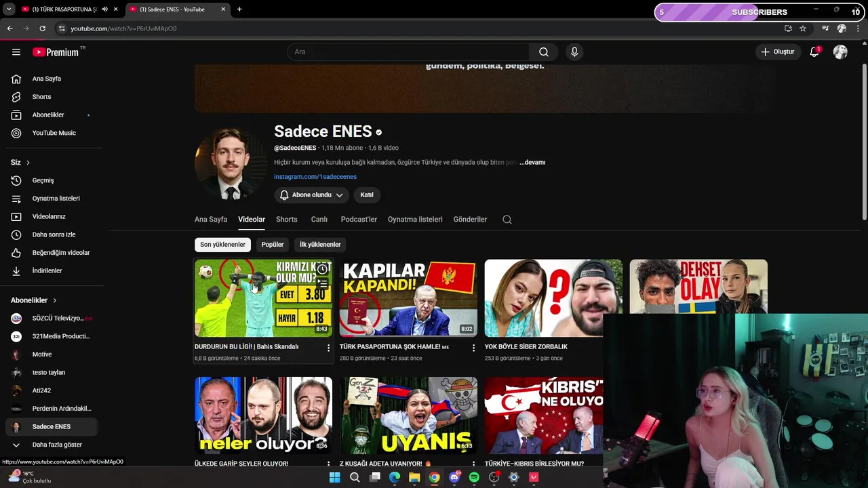Click the Ara search input field
Screen dimensions: 868x488
point(409,52)
